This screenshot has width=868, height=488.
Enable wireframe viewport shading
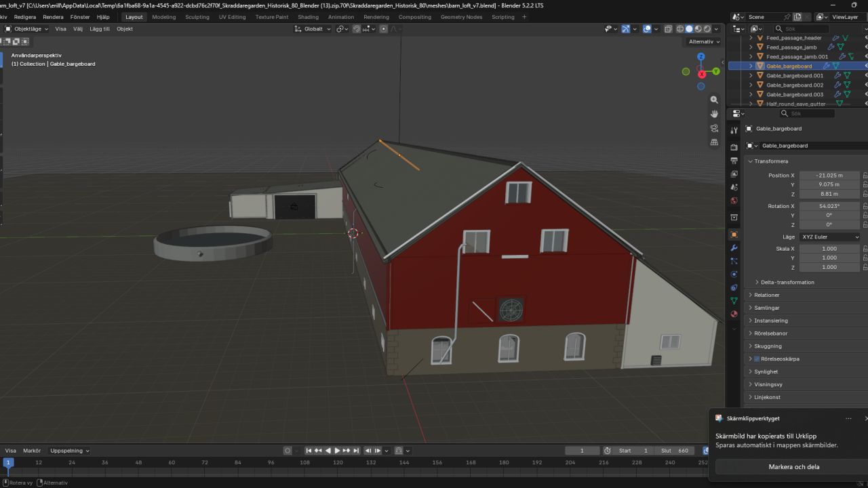coord(680,29)
